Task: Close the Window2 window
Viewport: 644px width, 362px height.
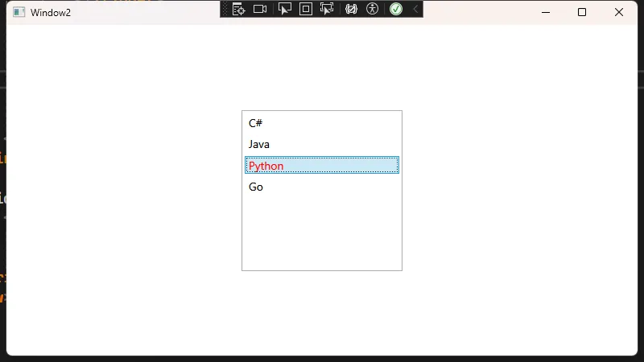Action: point(619,12)
